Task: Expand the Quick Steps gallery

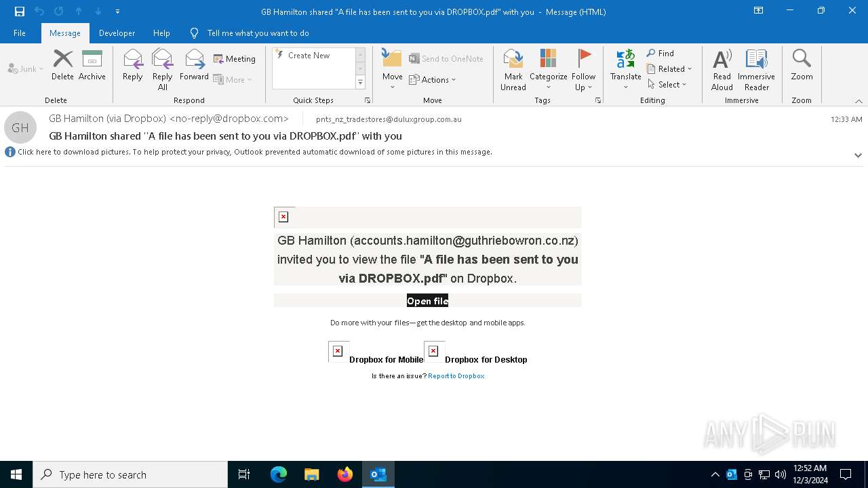Action: (x=360, y=83)
